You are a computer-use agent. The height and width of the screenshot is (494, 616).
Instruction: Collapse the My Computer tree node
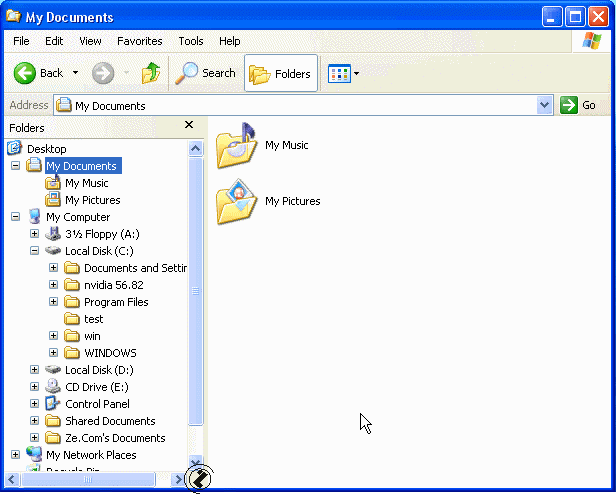pyautogui.click(x=15, y=217)
